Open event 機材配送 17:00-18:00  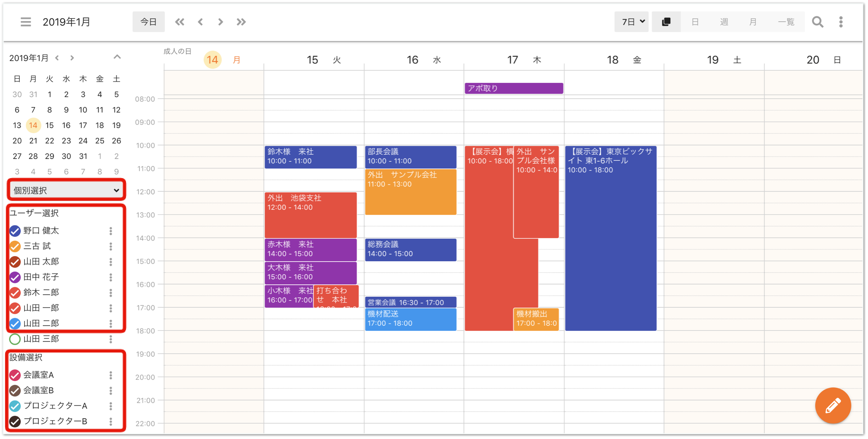coord(411,319)
